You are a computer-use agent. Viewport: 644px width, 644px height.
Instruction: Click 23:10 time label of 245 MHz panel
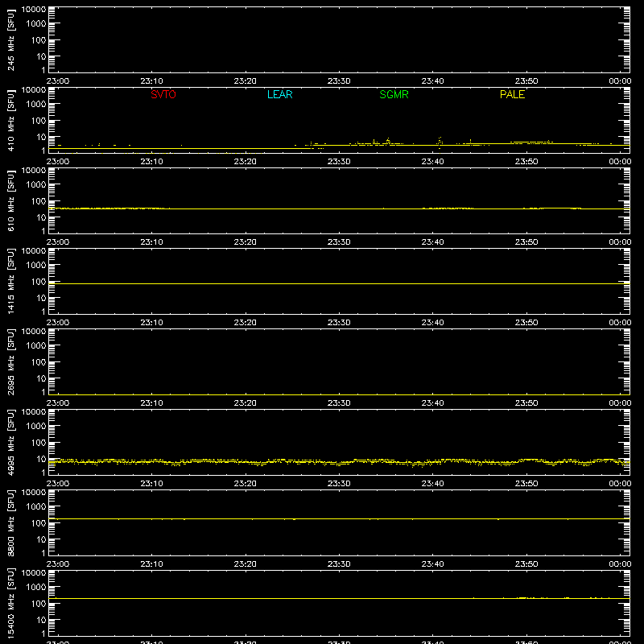point(151,81)
